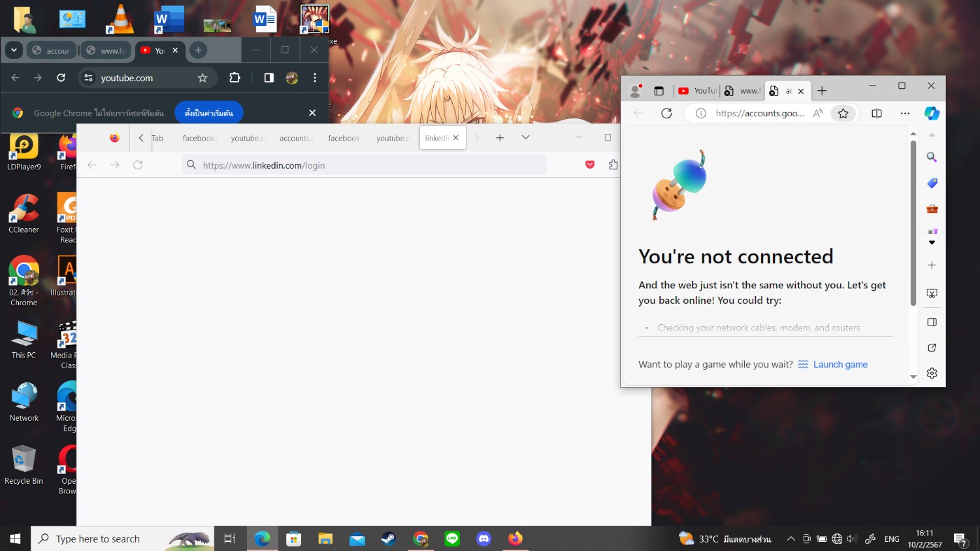Viewport: 980px width, 551px height.
Task: Open Chrome three-dot menu
Action: pos(315,78)
